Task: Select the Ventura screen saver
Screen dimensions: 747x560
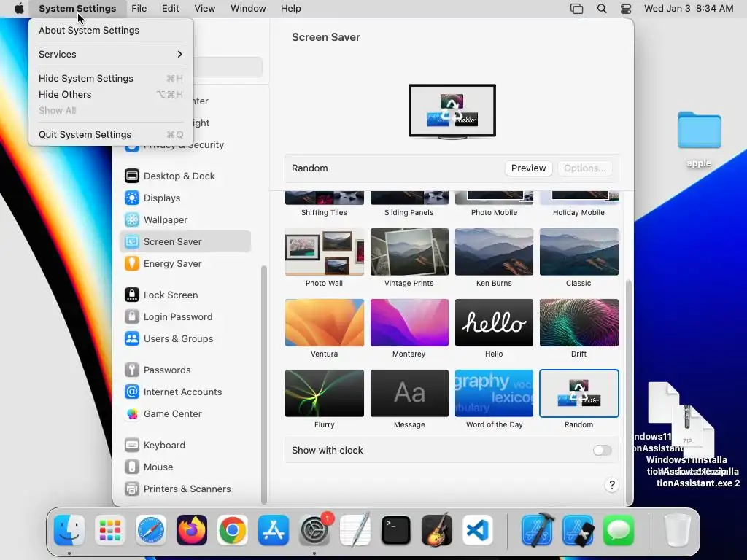Action: point(325,322)
